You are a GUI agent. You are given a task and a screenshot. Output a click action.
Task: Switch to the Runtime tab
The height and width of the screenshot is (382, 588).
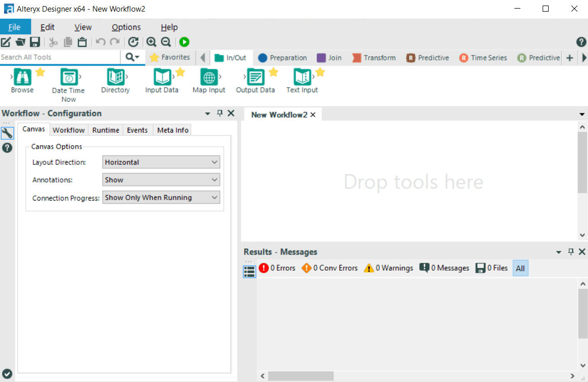[x=106, y=130]
